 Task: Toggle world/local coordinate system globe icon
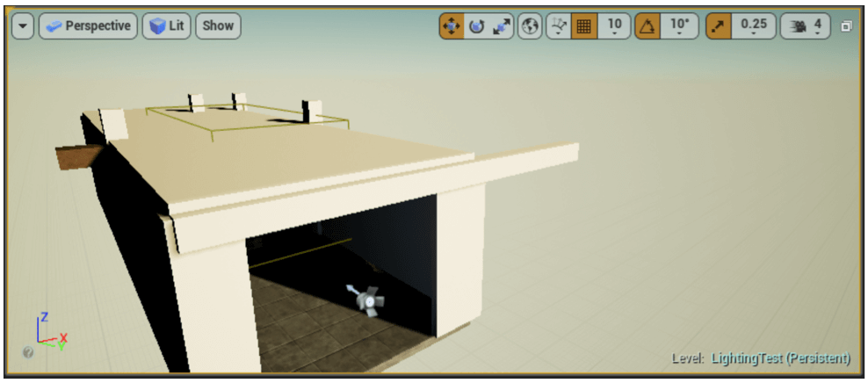pyautogui.click(x=530, y=26)
